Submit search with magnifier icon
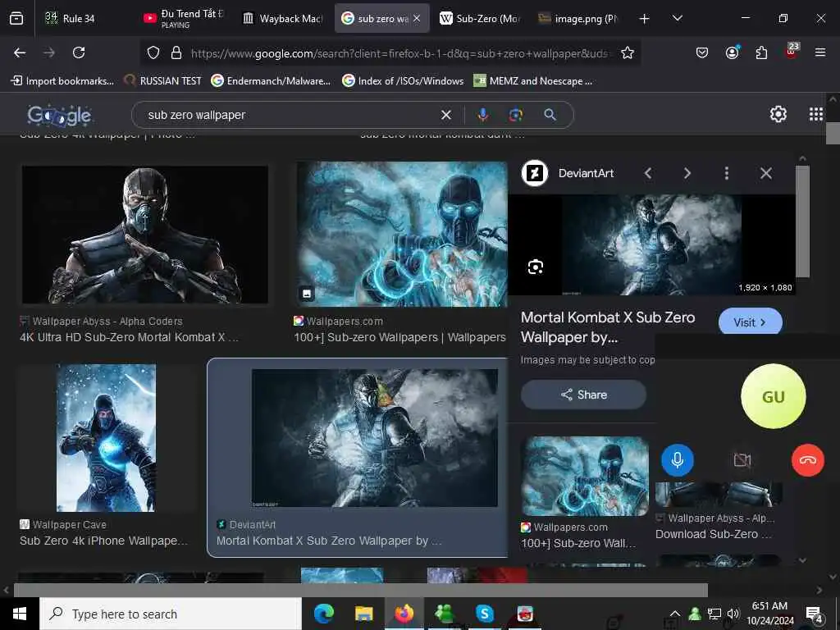The image size is (840, 630). click(x=550, y=115)
